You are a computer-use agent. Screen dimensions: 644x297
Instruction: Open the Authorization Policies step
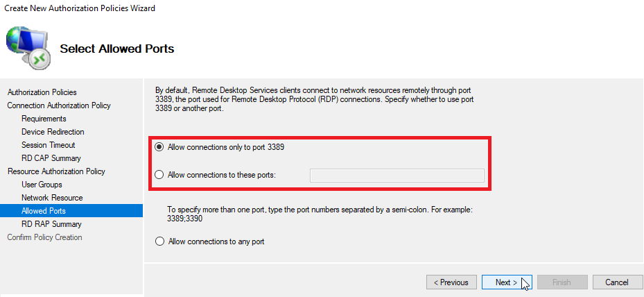(42, 92)
